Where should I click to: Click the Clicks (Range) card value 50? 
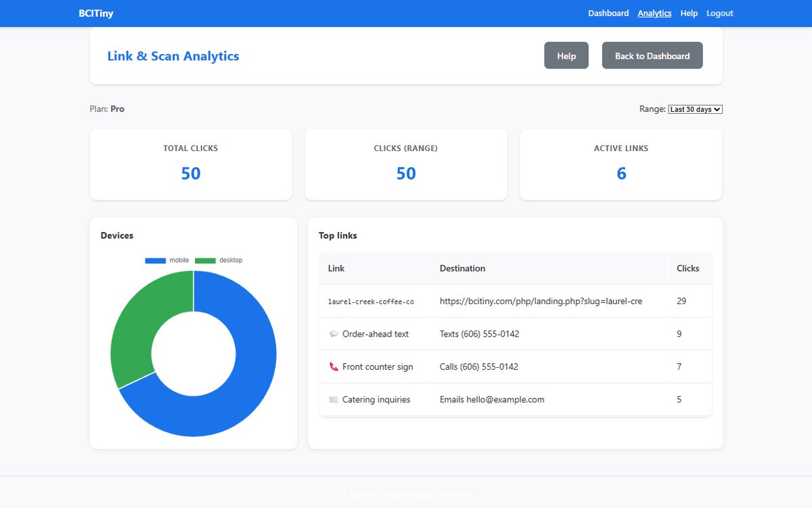coord(406,173)
